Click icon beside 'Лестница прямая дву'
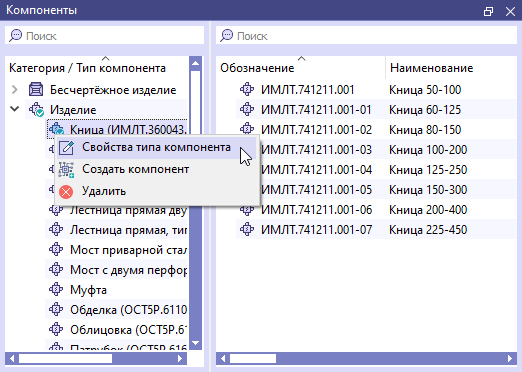 [56, 210]
